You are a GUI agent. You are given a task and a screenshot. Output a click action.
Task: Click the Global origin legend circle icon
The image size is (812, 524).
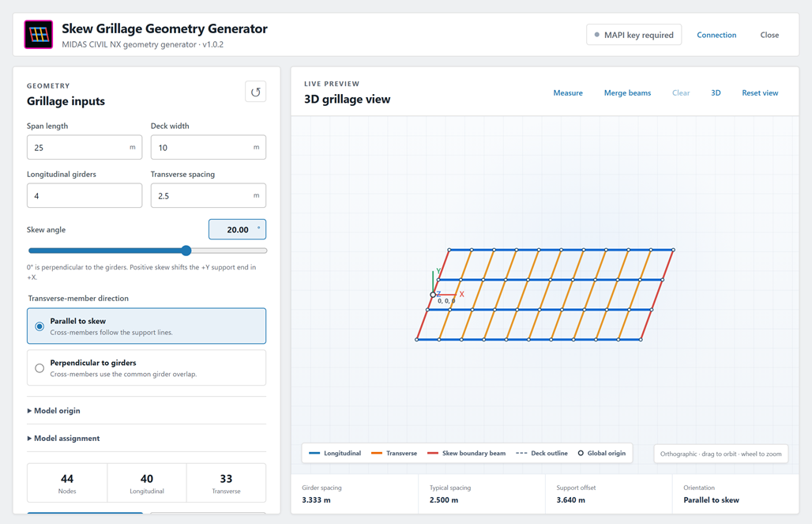click(581, 453)
